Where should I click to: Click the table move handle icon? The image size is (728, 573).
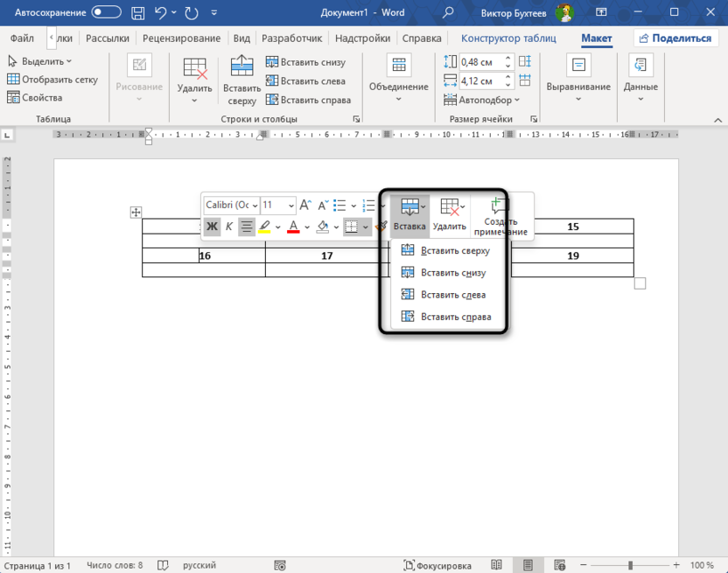coord(136,213)
